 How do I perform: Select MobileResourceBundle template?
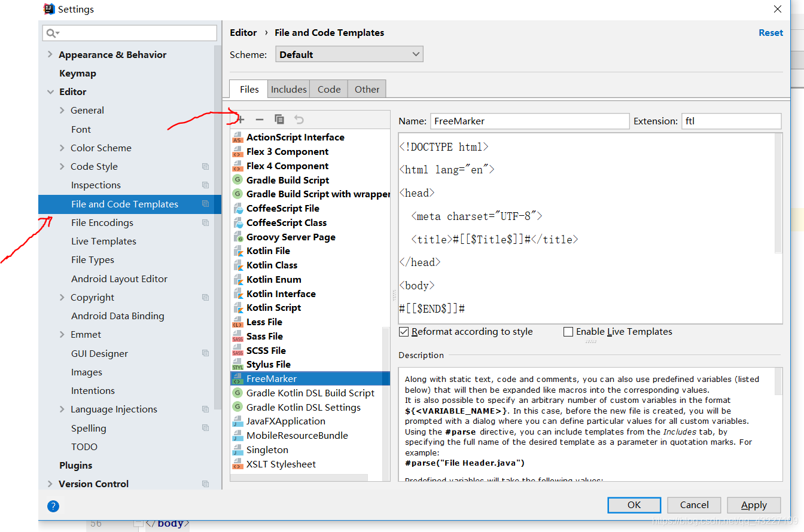pyautogui.click(x=297, y=436)
